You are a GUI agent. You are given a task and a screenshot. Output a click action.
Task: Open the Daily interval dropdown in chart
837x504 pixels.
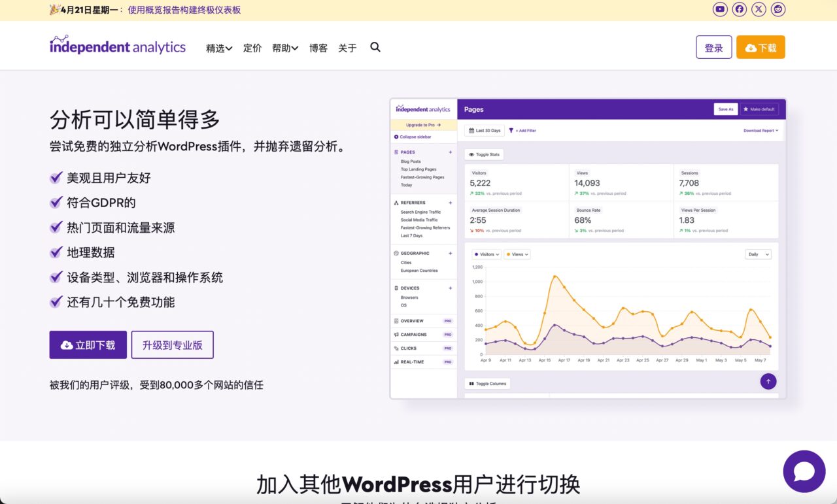pos(758,254)
